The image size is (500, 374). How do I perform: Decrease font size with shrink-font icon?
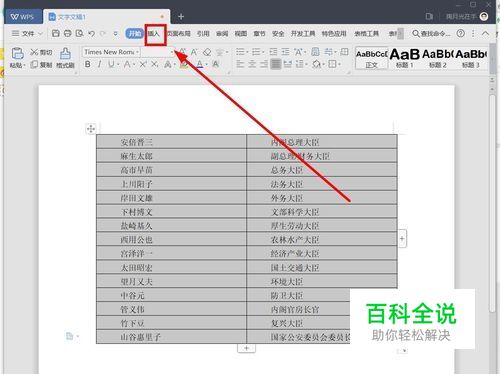point(194,52)
